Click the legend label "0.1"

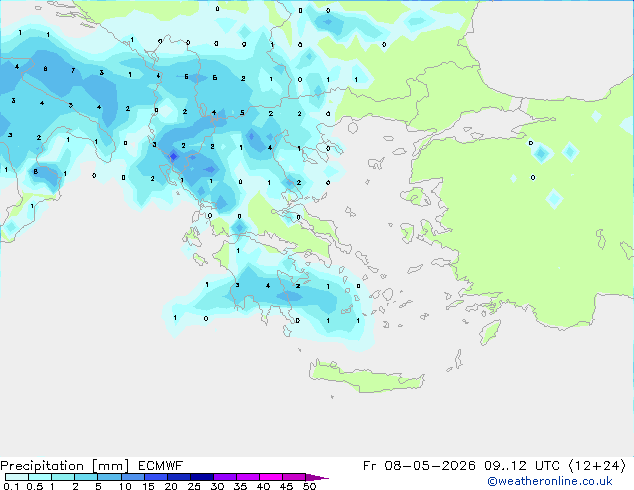pyautogui.click(x=11, y=486)
